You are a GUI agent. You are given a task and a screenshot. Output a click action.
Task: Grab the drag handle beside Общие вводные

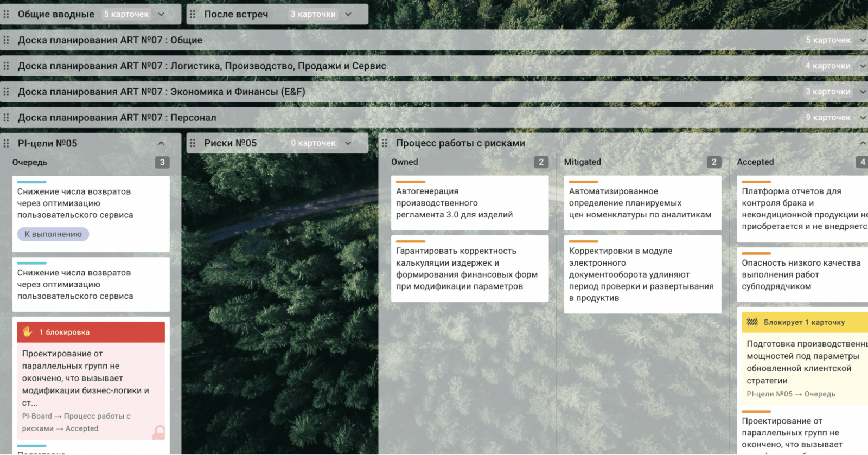tap(7, 14)
